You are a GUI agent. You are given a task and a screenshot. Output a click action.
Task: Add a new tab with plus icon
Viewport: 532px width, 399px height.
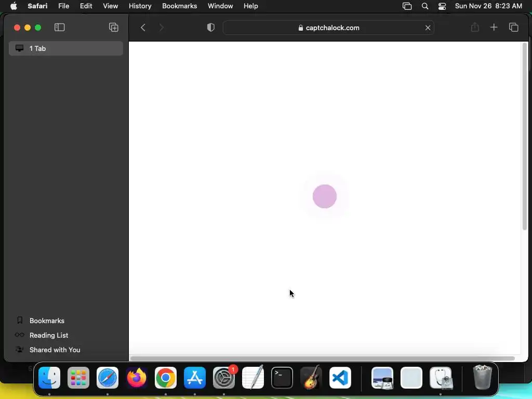pyautogui.click(x=494, y=27)
